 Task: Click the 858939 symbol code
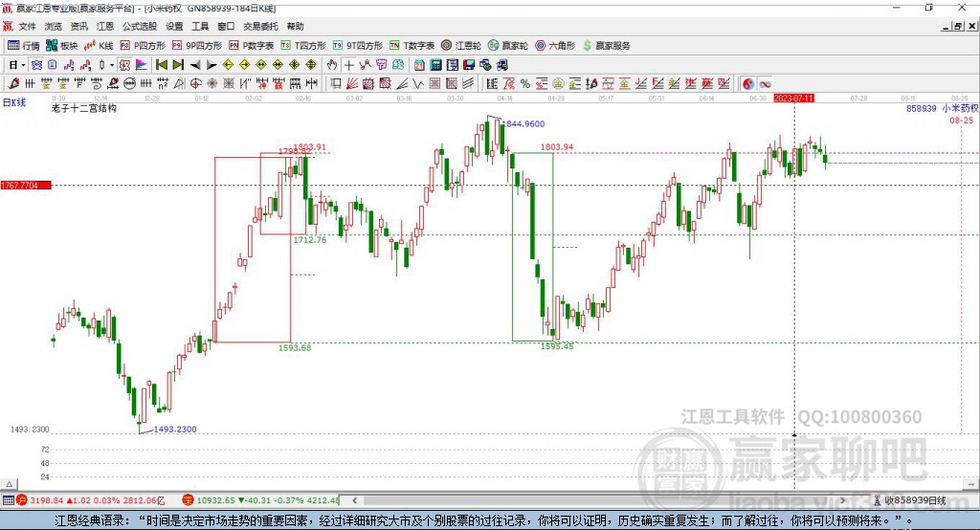922,109
